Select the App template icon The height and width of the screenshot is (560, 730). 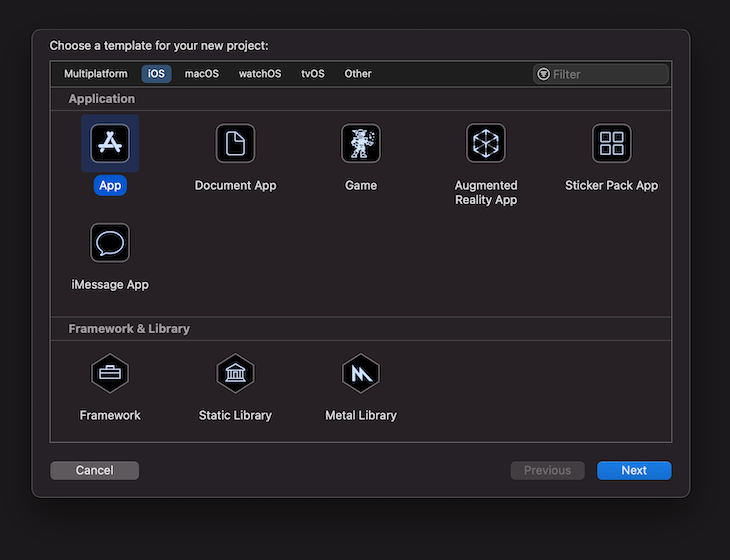(x=110, y=143)
